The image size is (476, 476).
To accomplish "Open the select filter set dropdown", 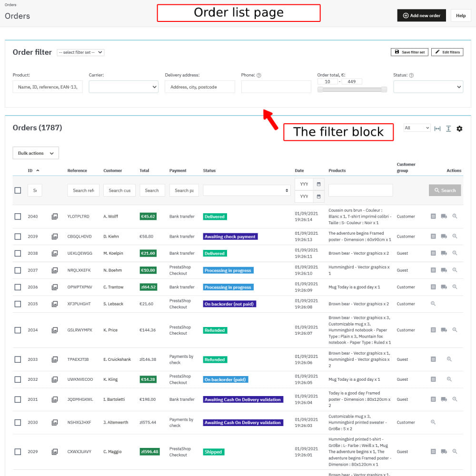I will point(80,52).
